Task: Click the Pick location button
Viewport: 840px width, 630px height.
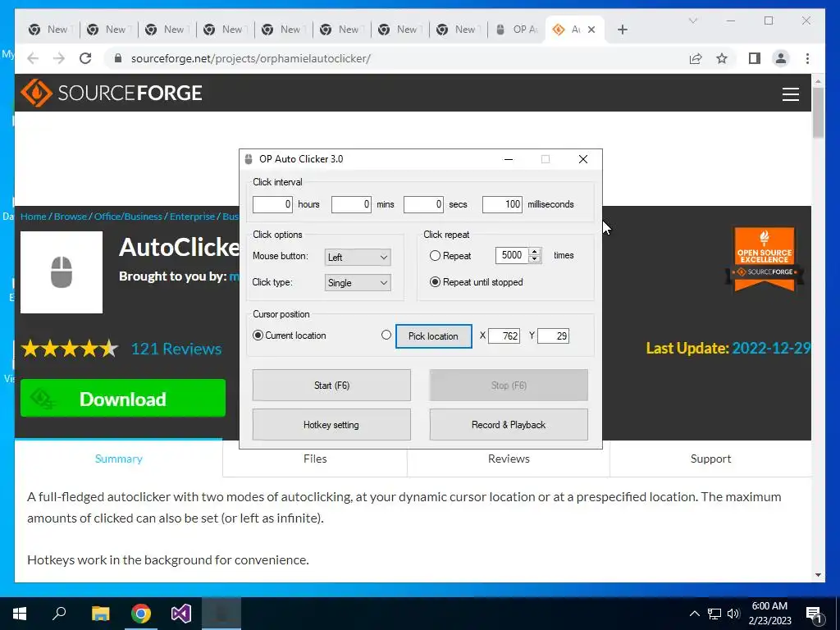Action: (433, 336)
